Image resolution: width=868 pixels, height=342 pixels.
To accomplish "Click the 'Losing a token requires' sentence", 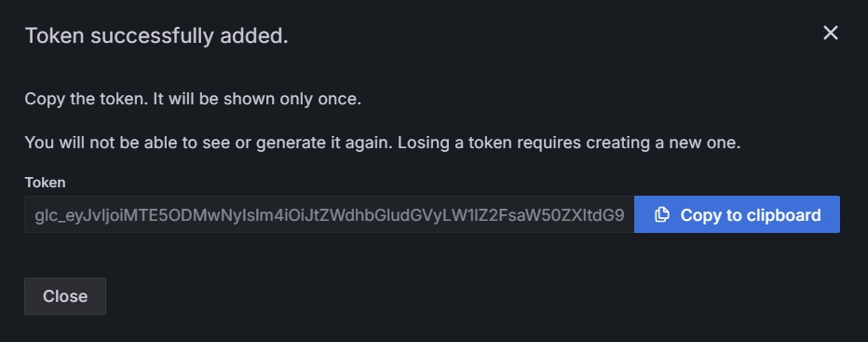I will pyautogui.click(x=569, y=143).
